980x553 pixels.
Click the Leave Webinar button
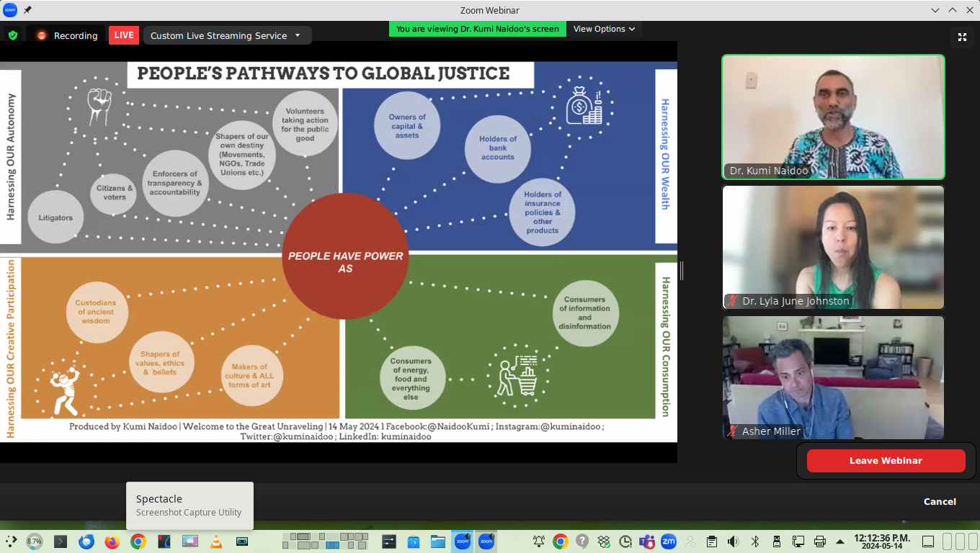[x=886, y=461]
